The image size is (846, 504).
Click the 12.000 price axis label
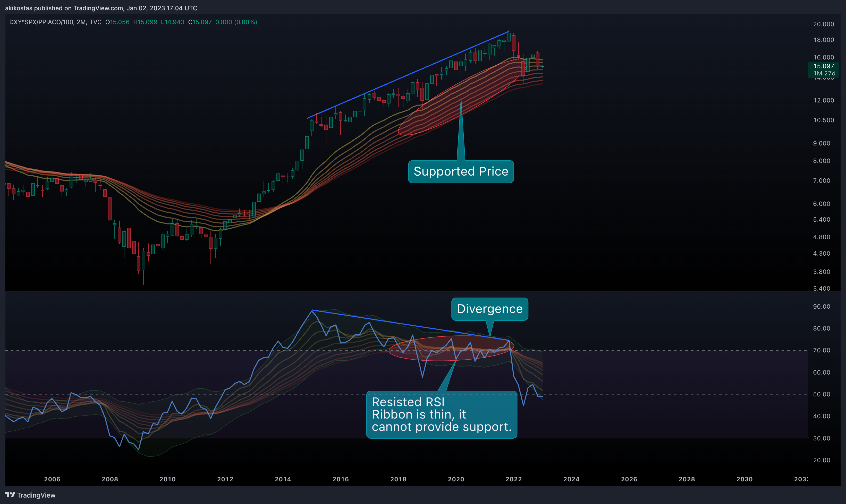(x=823, y=100)
